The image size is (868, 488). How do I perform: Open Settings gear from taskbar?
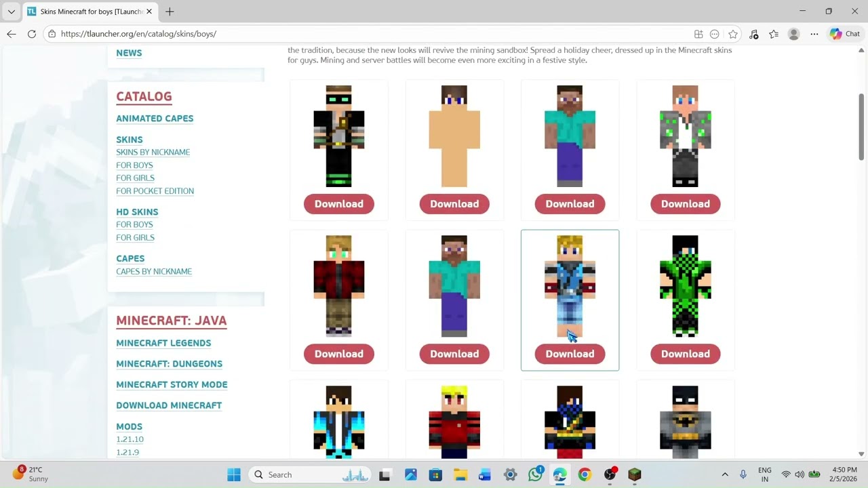tap(510, 474)
